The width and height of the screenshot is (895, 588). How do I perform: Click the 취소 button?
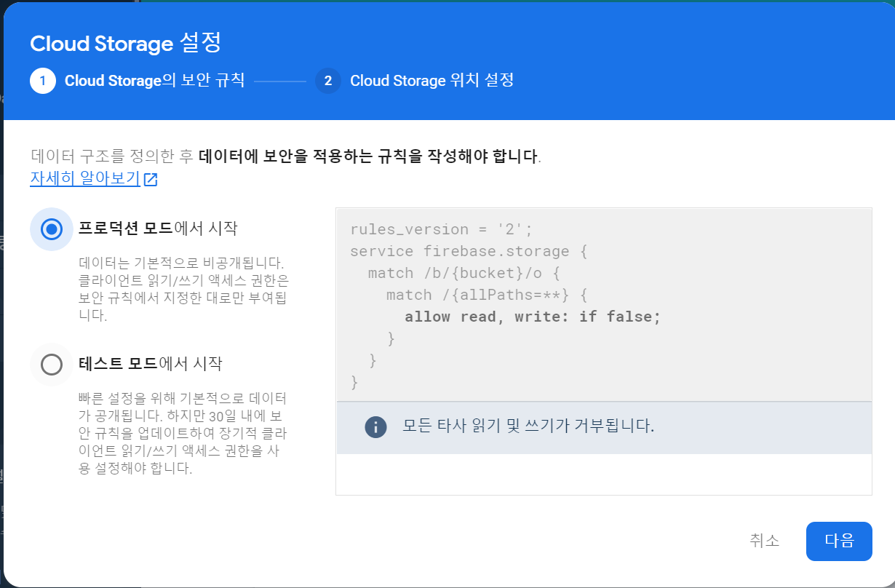[765, 541]
